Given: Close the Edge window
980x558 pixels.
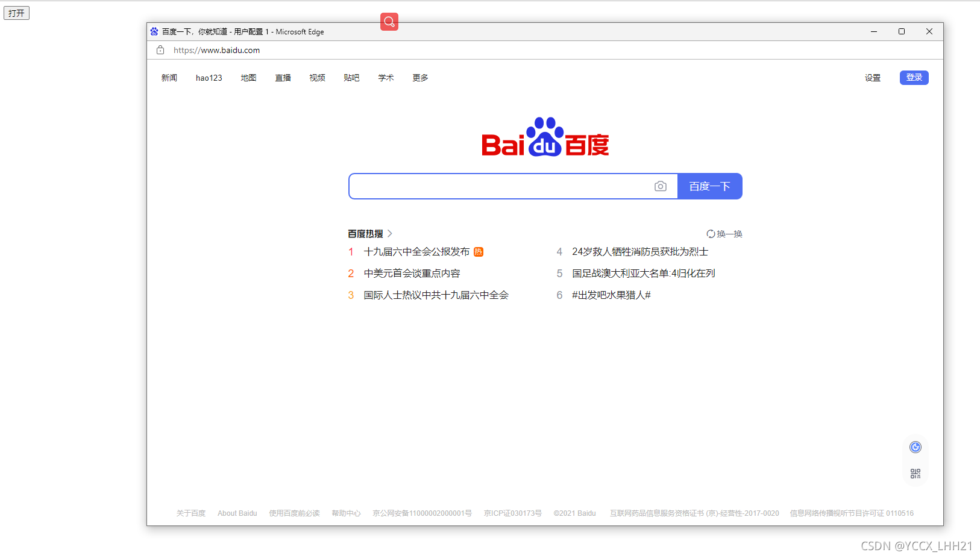Looking at the screenshot, I should (929, 31).
